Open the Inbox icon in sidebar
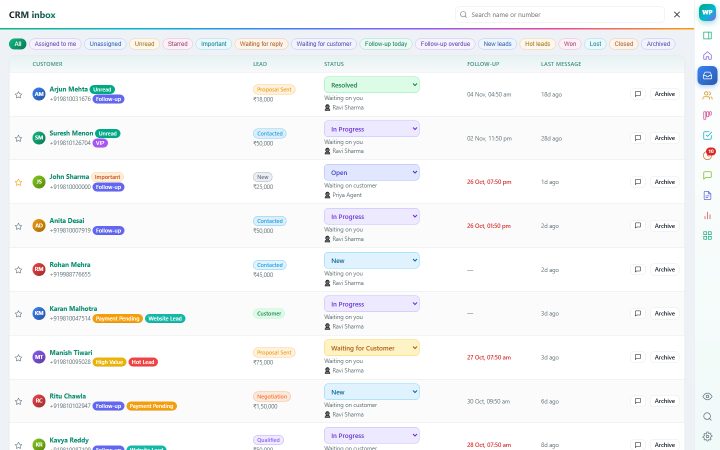 click(x=707, y=75)
